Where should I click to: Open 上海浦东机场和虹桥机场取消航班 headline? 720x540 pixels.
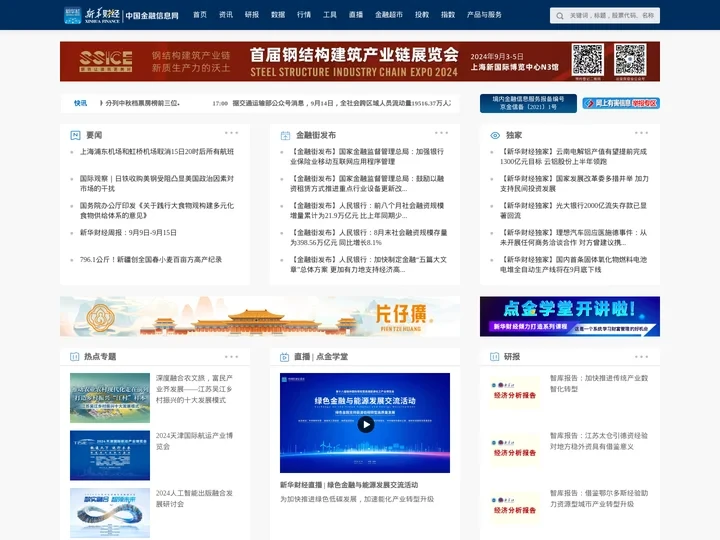point(157,152)
